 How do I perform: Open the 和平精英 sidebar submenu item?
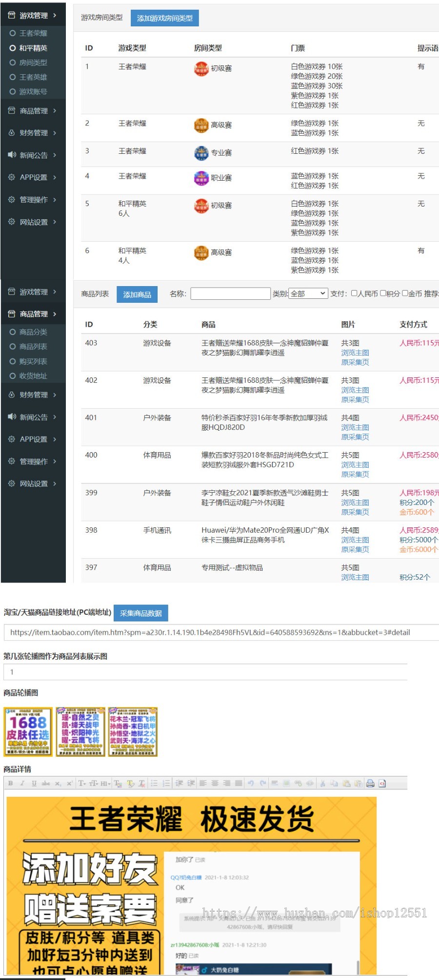pos(33,48)
